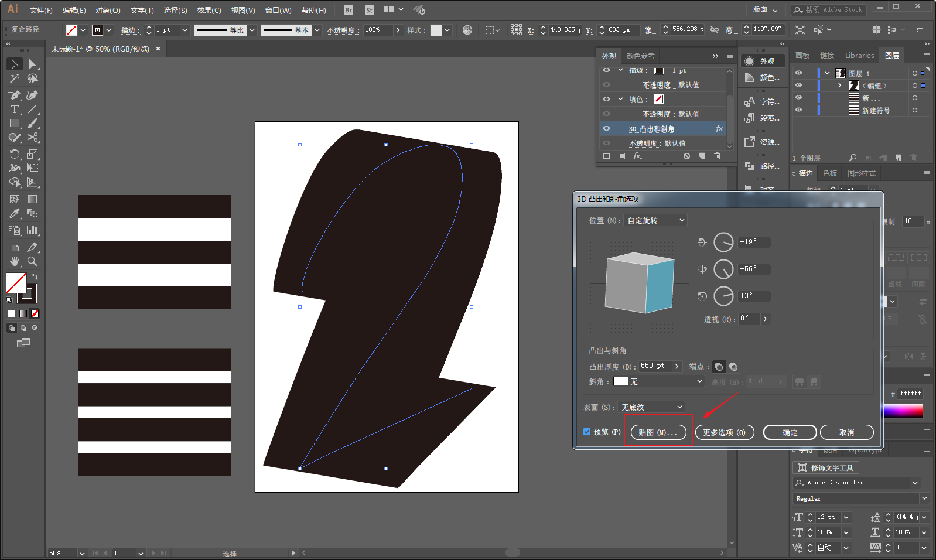This screenshot has height=560, width=936.
Task: Select the Pen tool
Action: [15, 95]
